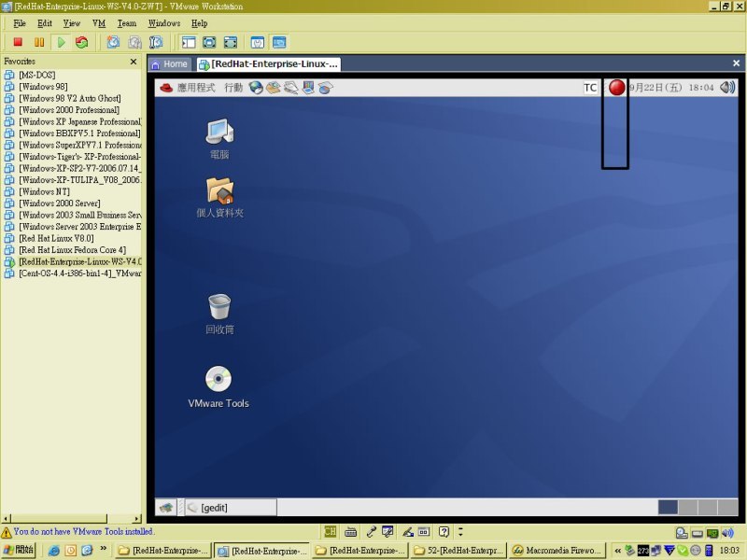
Task: Open the Windows menu
Action: coord(164,23)
